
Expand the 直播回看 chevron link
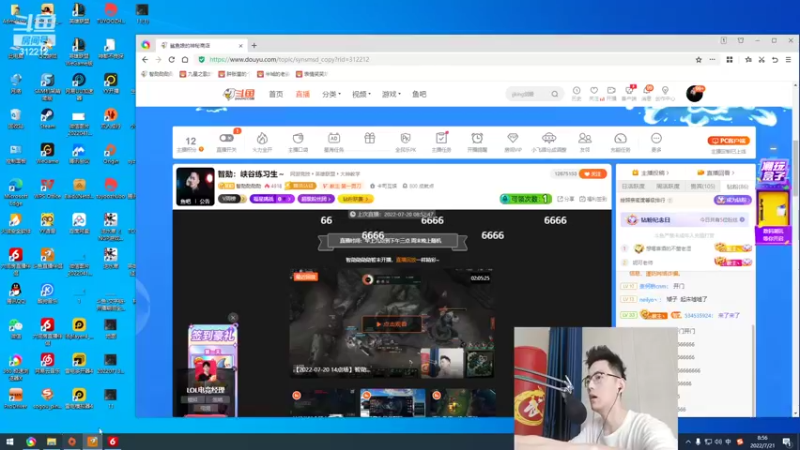tap(715, 173)
